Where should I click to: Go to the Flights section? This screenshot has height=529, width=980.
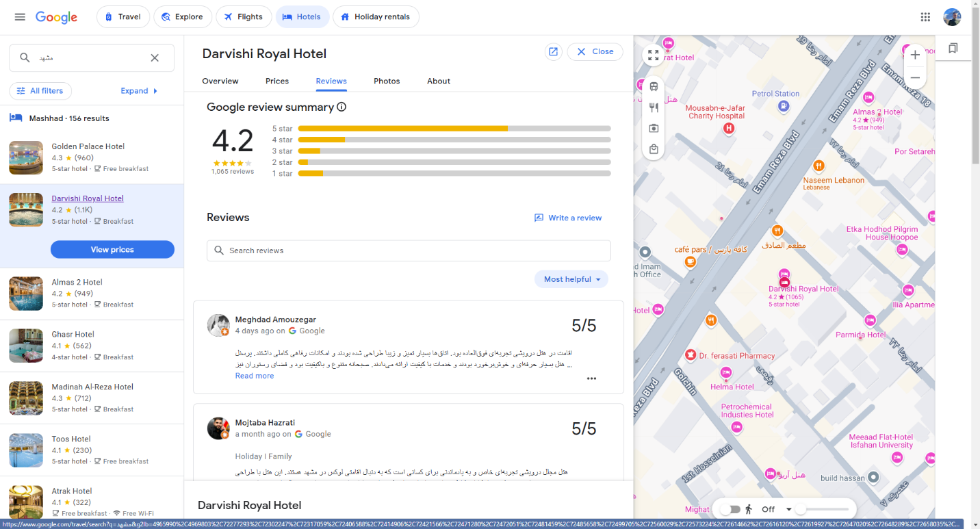pos(244,17)
